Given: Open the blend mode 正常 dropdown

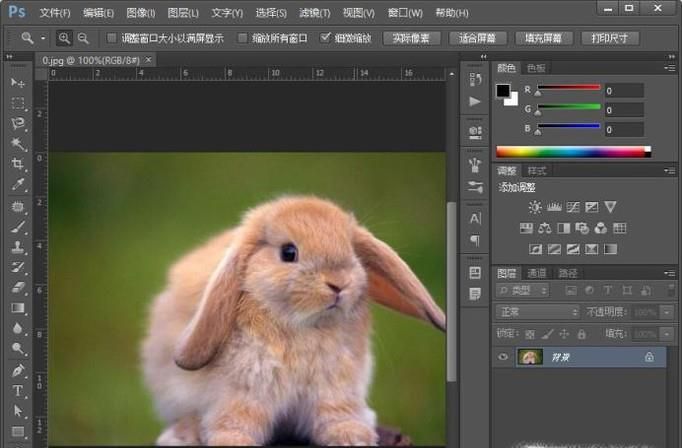Looking at the screenshot, I should click(537, 312).
